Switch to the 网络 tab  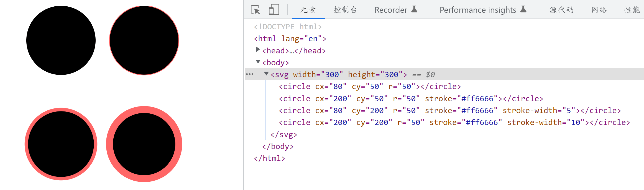[x=599, y=10]
